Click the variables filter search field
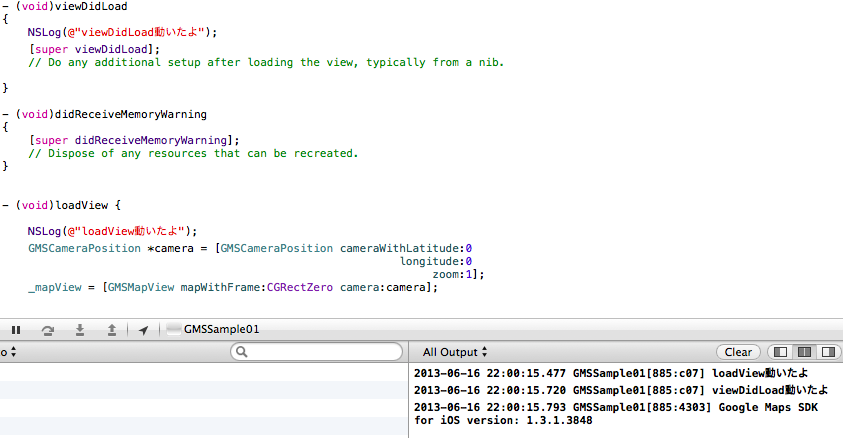 coord(316,352)
